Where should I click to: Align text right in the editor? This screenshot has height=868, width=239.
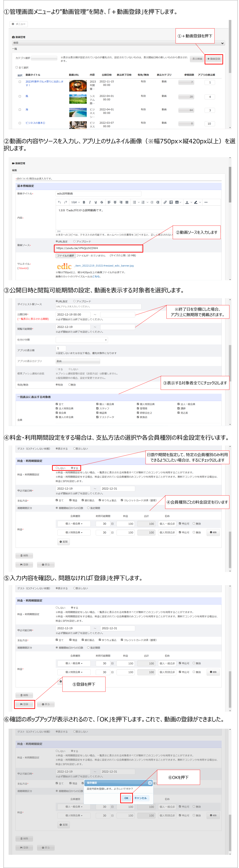(x=121, y=202)
